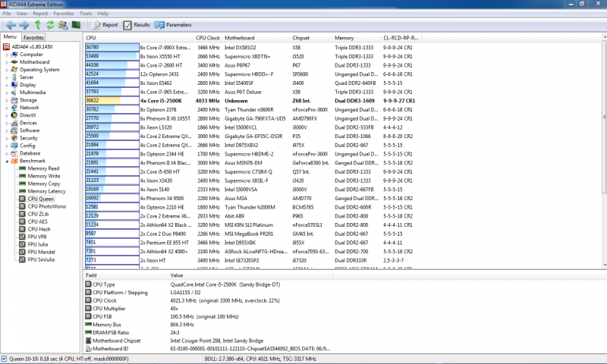Expand the Motherboard tree node

coord(7,62)
